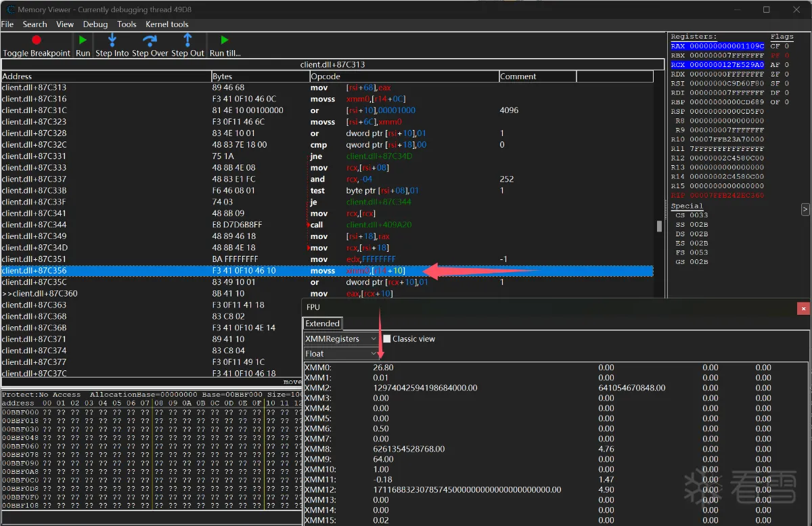
Task: Open the Kernel tools menu
Action: [x=166, y=24]
